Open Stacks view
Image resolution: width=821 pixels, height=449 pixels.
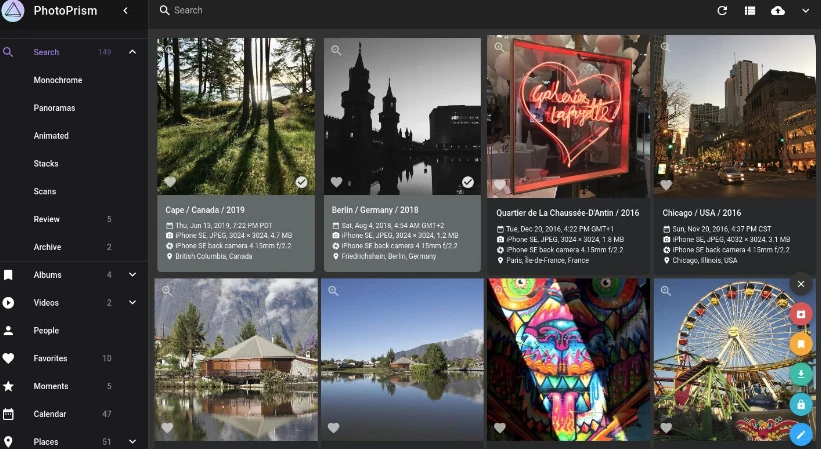point(46,163)
